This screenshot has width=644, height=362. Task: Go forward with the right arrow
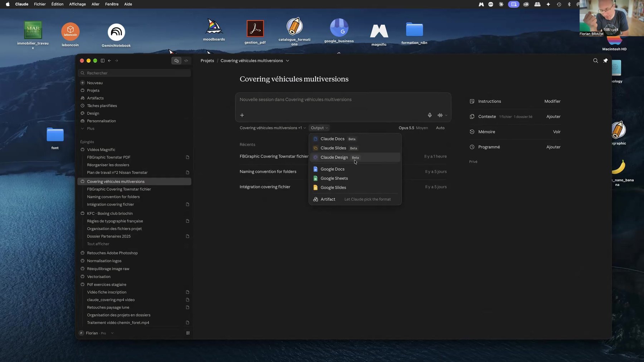point(117,61)
